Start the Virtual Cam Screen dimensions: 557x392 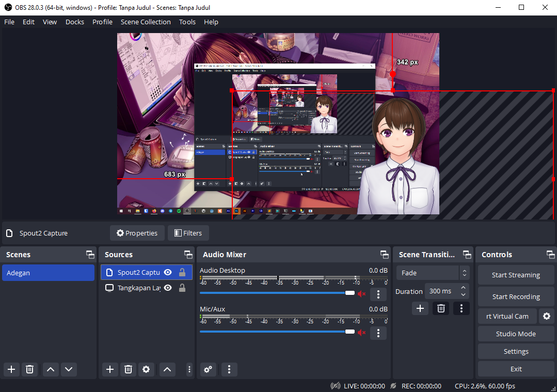507,316
